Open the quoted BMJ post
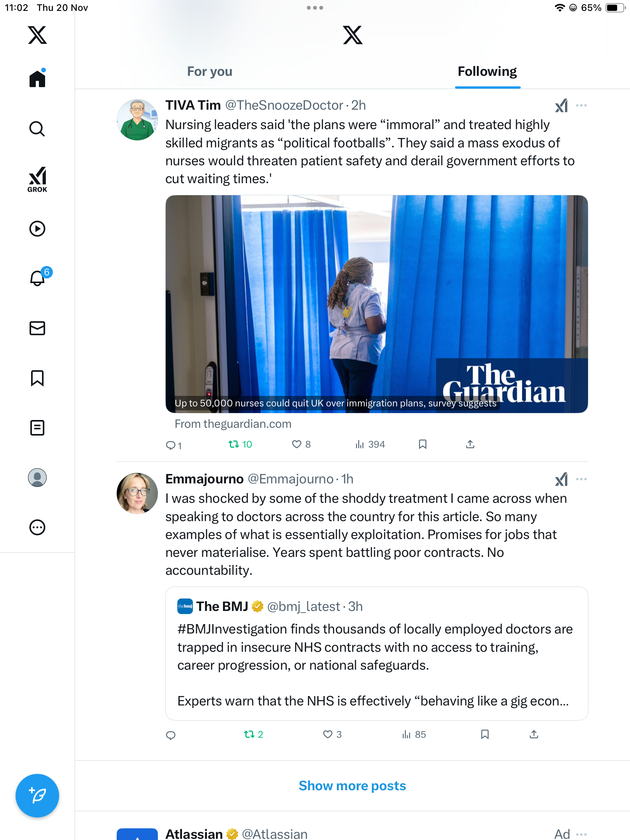630x840 pixels. 376,653
